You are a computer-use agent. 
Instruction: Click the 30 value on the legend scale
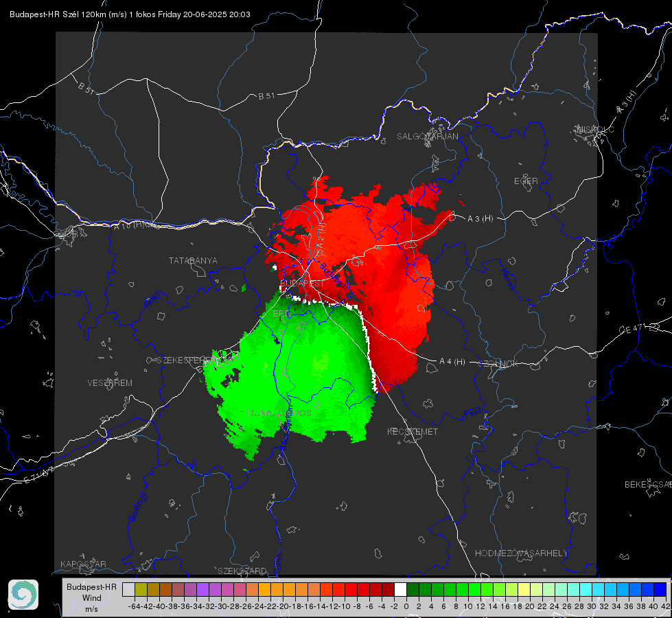click(592, 606)
